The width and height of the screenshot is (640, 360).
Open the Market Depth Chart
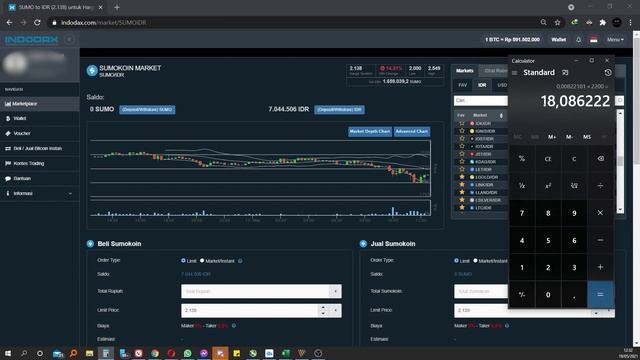pos(370,131)
